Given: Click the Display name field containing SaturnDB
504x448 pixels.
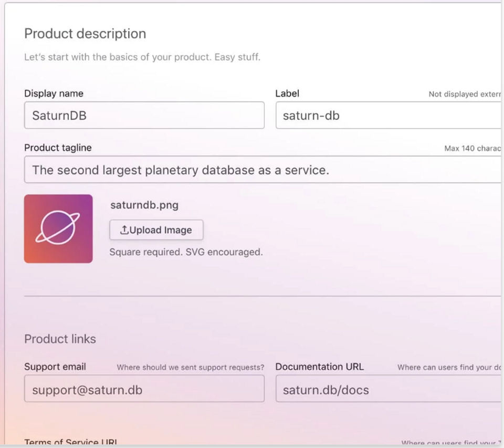Looking at the screenshot, I should [x=144, y=115].
